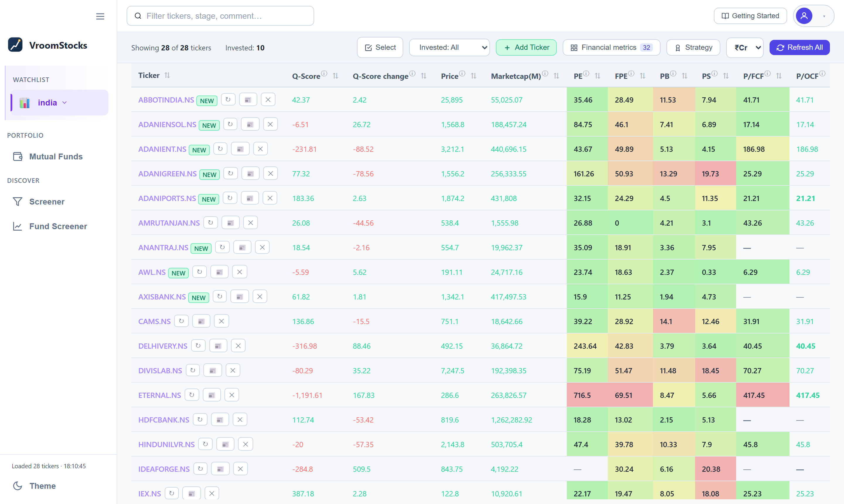Click CAMS.NS PB cell 14.1
The image size is (844, 504).
(x=673, y=321)
